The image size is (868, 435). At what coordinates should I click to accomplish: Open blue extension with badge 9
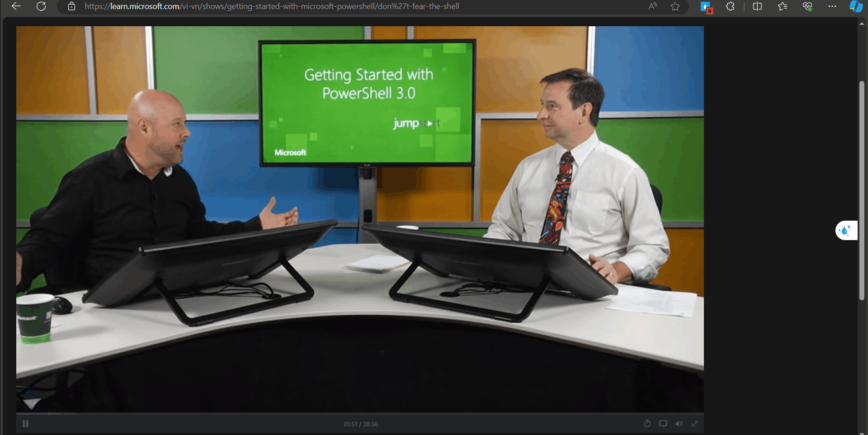coord(706,7)
